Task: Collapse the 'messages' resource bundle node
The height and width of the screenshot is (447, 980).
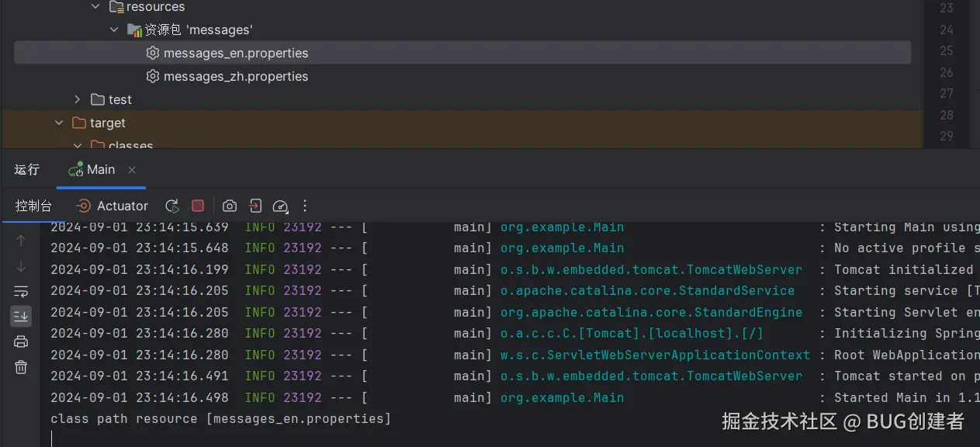Action: (x=114, y=29)
